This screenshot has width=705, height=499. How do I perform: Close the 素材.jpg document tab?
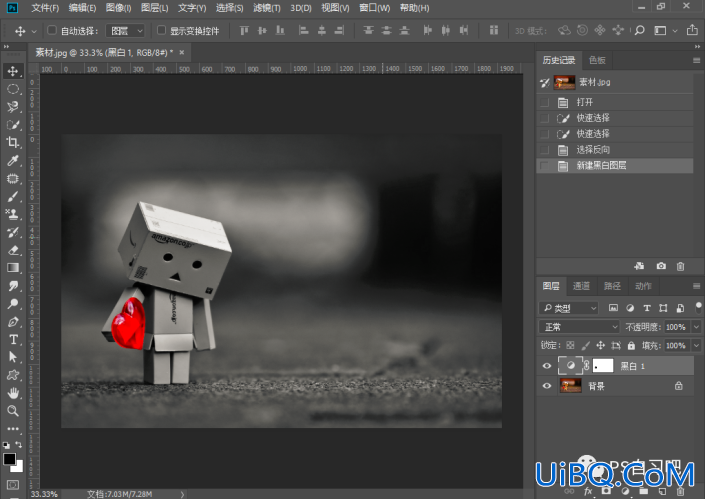click(182, 53)
